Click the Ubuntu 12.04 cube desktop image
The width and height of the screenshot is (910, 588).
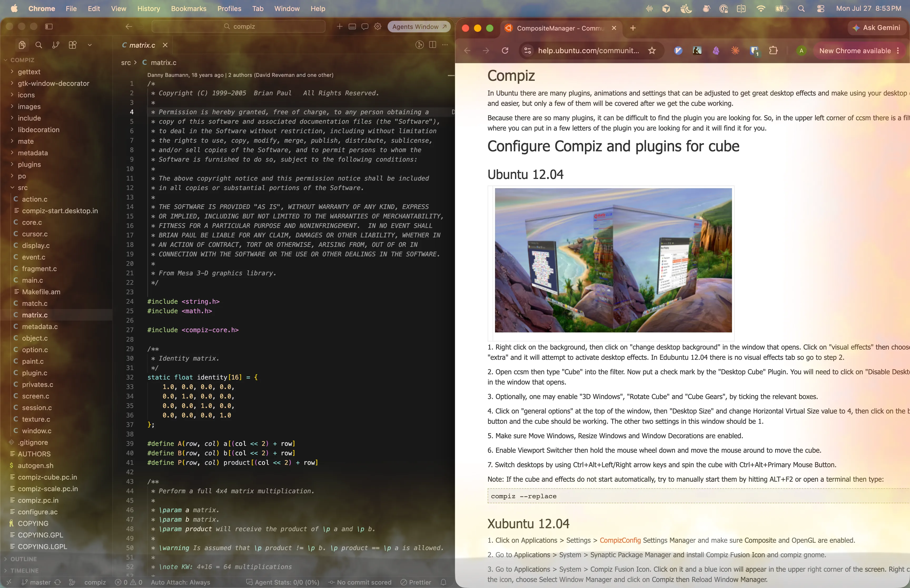(613, 260)
